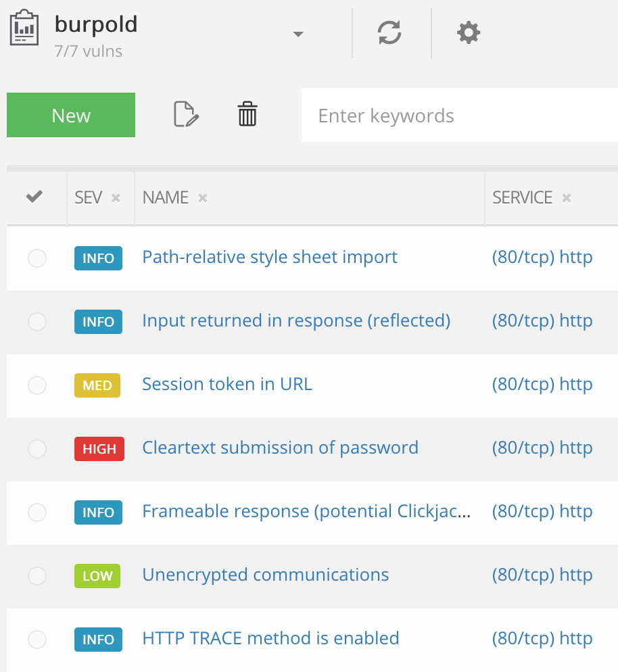Screen dimensions: 618x672
Task: Sort by the SEV column header
Action: [x=89, y=197]
